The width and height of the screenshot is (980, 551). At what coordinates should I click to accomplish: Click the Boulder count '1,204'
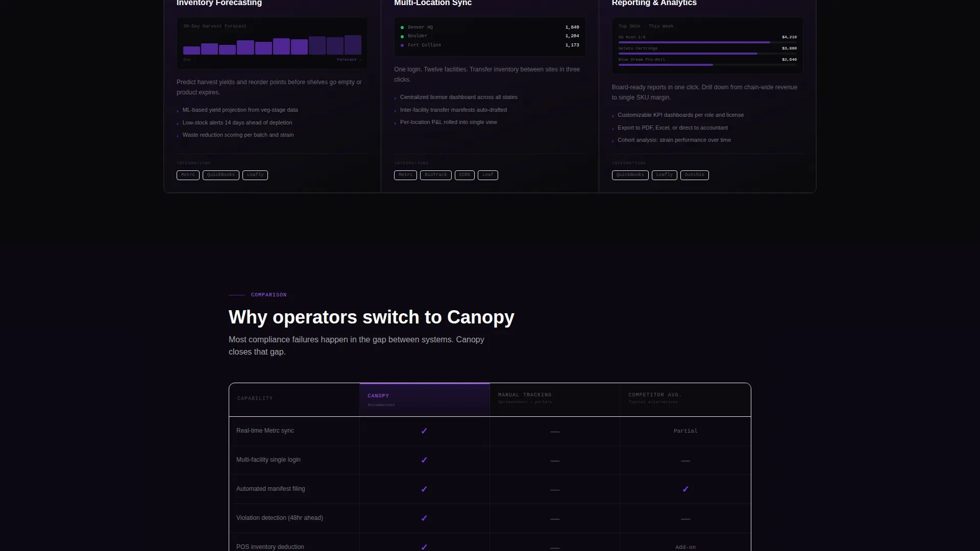pyautogui.click(x=572, y=36)
